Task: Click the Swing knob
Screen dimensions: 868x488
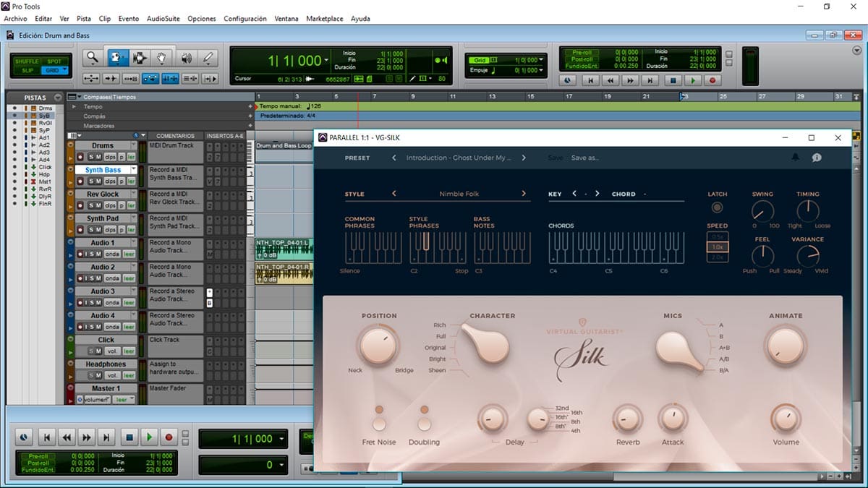Action: click(x=762, y=211)
